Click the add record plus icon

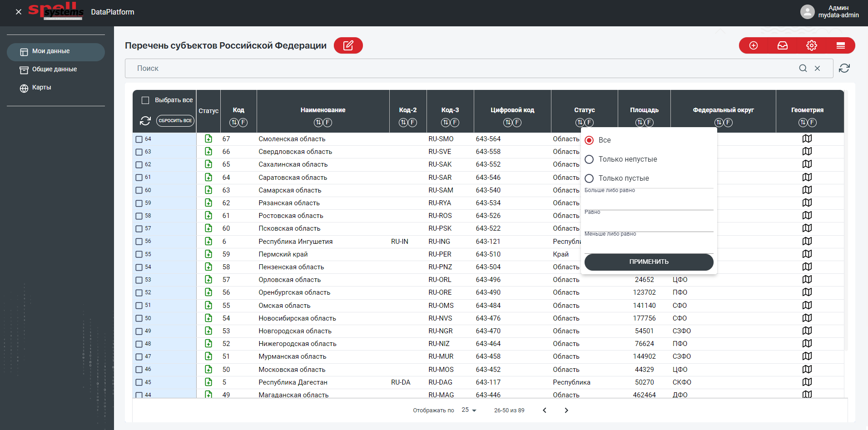coord(754,45)
